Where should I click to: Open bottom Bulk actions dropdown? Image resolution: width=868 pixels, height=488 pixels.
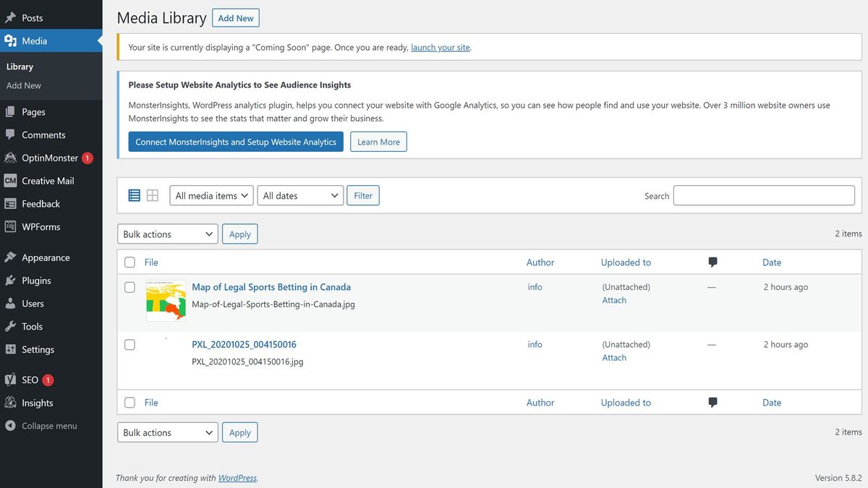click(x=167, y=432)
